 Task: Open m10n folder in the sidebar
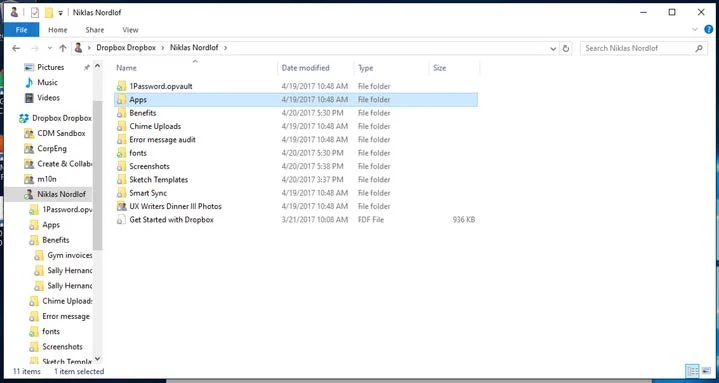point(47,179)
